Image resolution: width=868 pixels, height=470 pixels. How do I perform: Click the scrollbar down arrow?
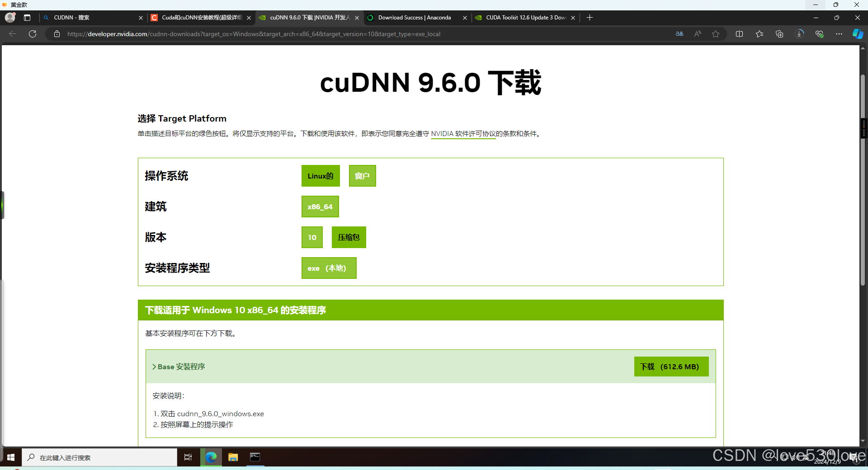point(863,441)
